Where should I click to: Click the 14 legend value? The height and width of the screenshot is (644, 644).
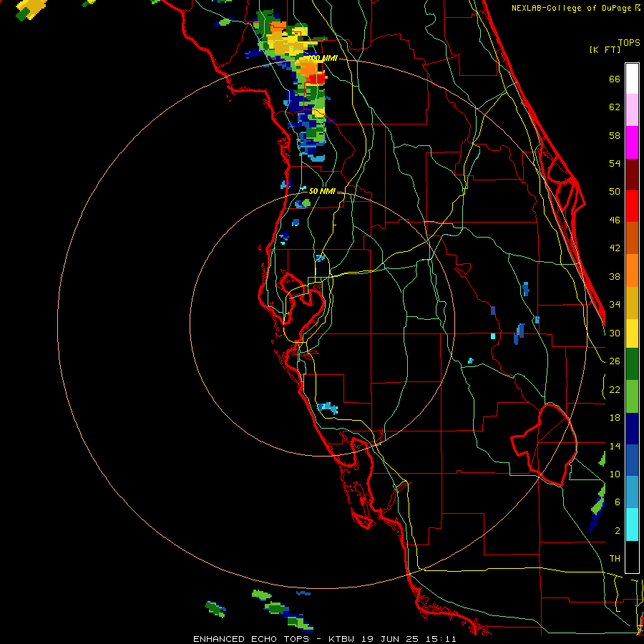[x=615, y=446]
